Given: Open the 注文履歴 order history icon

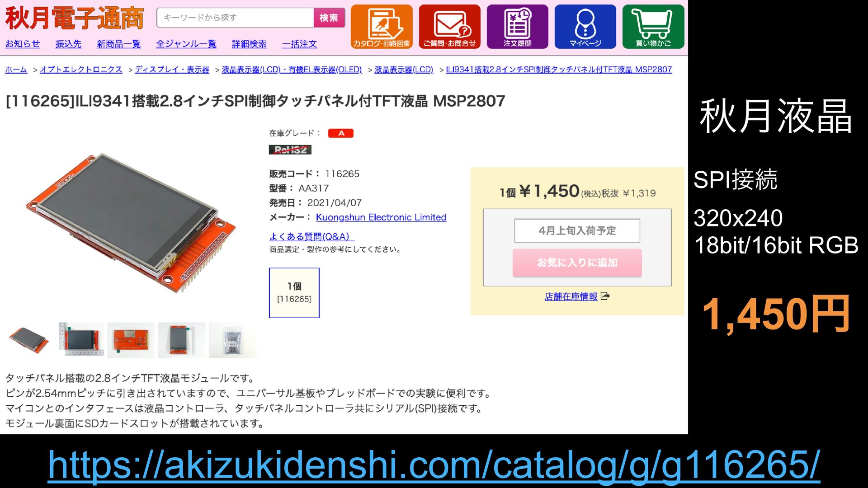Looking at the screenshot, I should (517, 27).
